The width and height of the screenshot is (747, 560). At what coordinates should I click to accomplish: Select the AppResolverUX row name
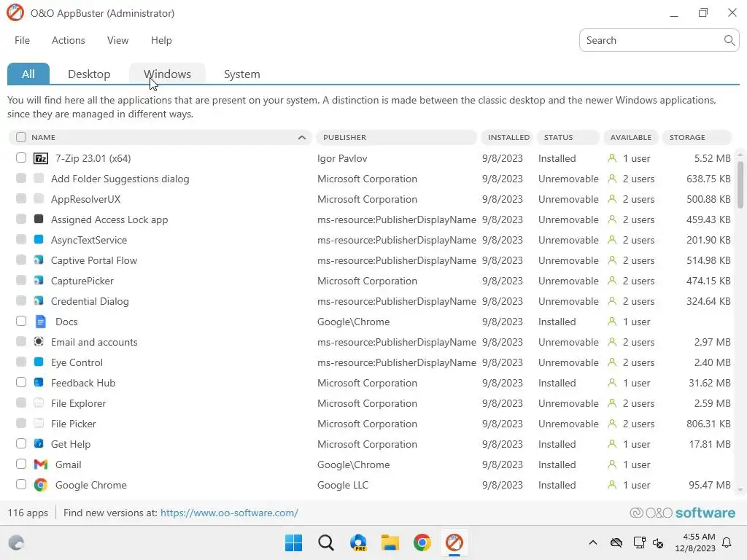[86, 199]
